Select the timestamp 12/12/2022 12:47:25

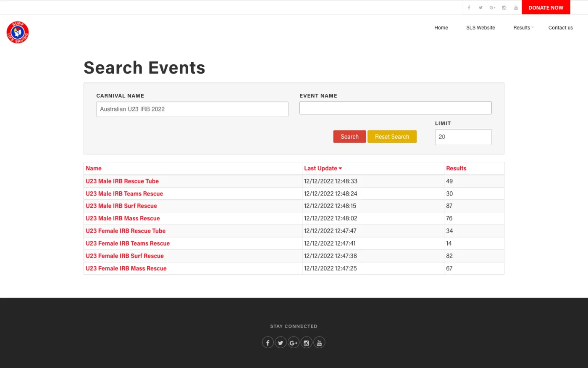331,268
